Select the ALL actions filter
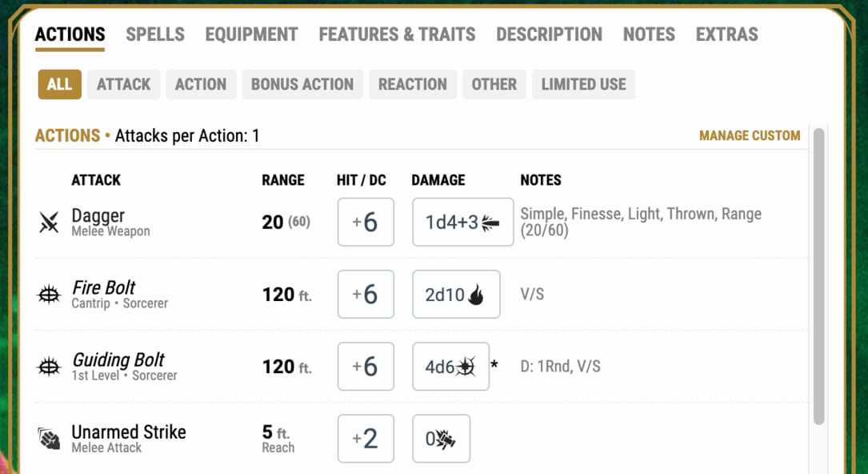The image size is (868, 474). tap(59, 84)
